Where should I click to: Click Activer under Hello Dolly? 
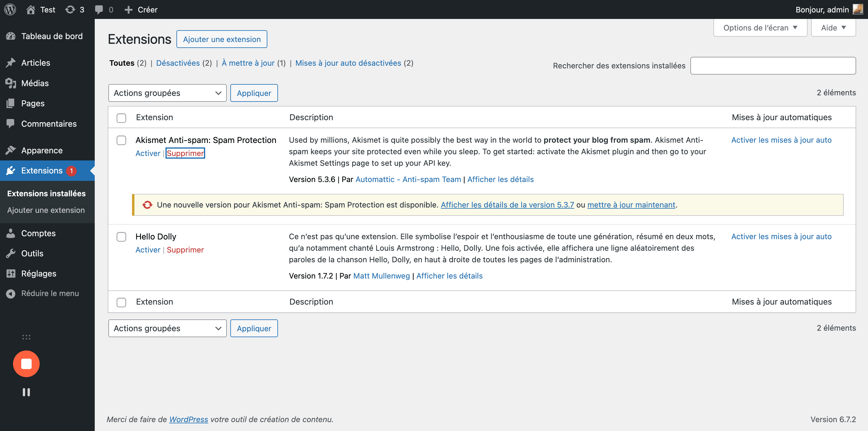pos(148,250)
